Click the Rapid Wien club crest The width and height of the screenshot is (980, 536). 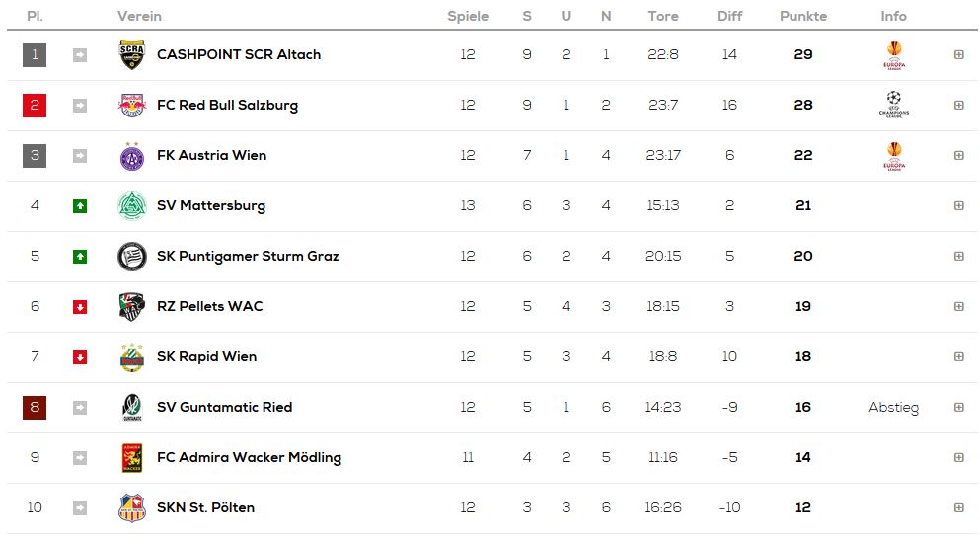click(132, 357)
